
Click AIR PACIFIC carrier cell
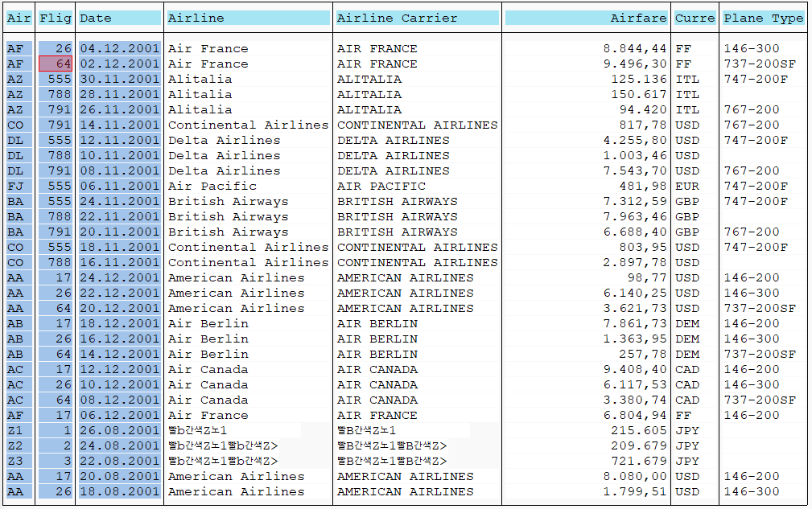pyautogui.click(x=381, y=186)
